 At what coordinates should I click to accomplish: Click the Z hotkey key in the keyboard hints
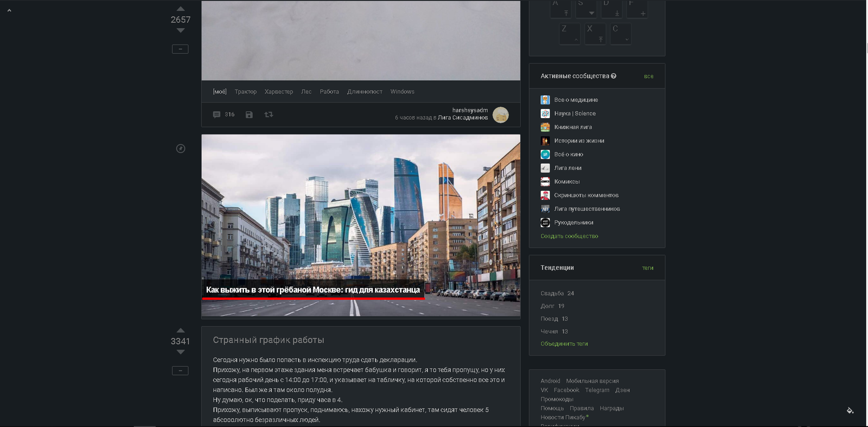point(570,34)
